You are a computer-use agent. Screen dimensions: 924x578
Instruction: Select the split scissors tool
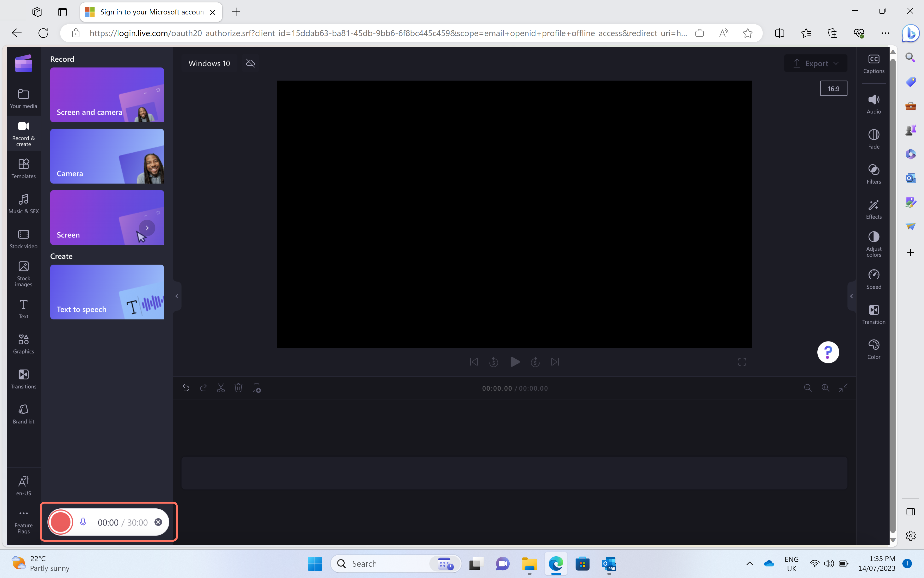point(221,388)
